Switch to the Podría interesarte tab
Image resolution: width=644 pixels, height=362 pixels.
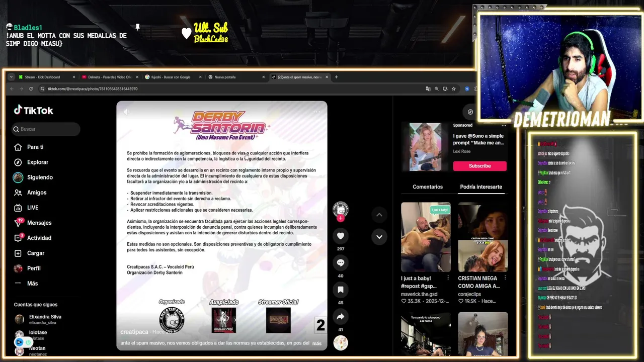(481, 187)
